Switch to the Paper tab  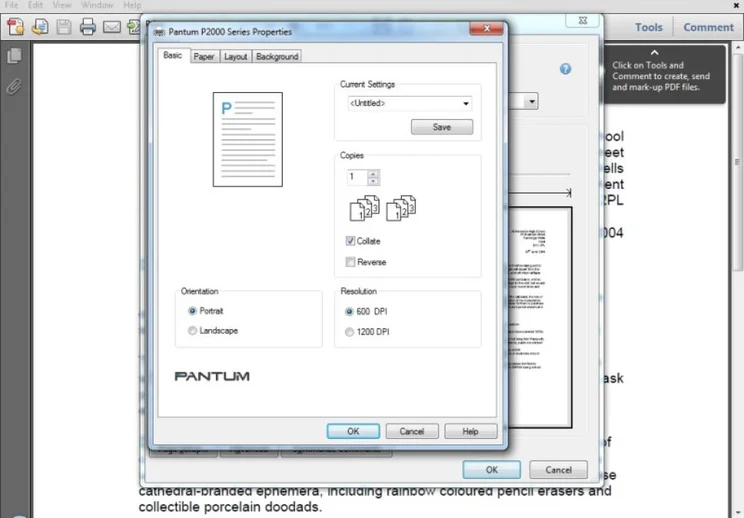pyautogui.click(x=204, y=57)
